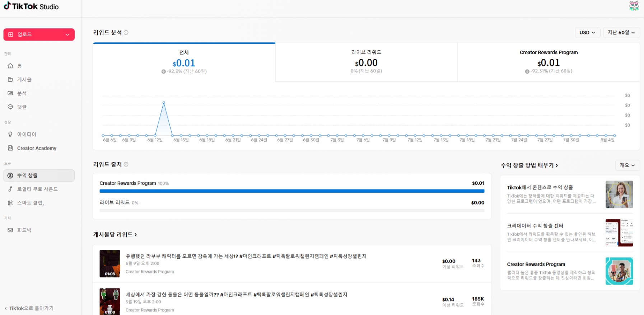Viewport: 644px width, 315px height.
Task: Select the Creator Rewards Program tab
Action: 549,62
